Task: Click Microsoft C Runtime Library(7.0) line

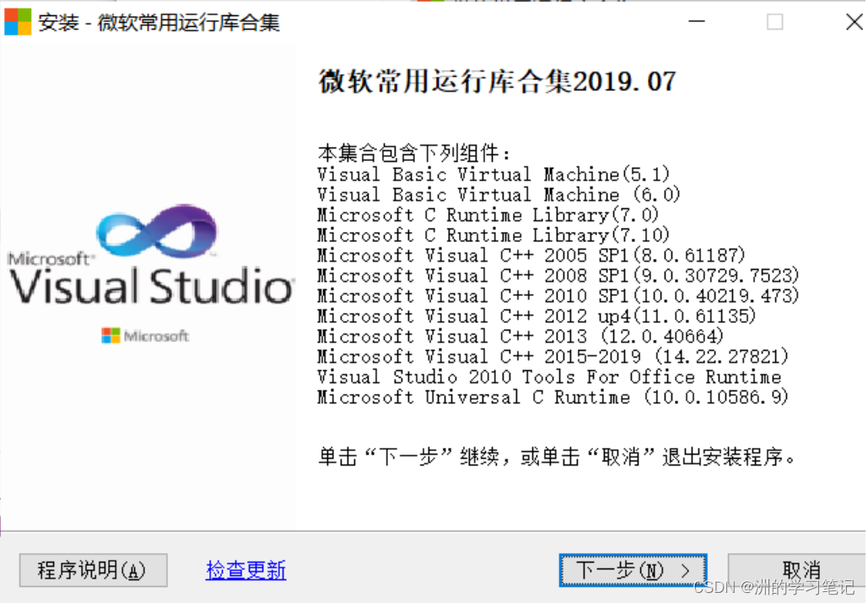Action: pos(488,215)
